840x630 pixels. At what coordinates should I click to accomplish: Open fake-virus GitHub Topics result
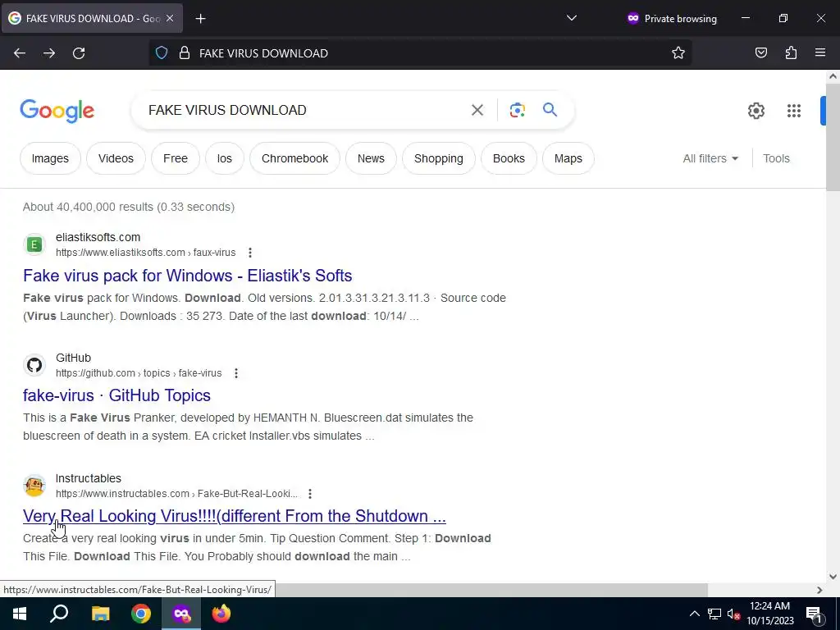116,395
